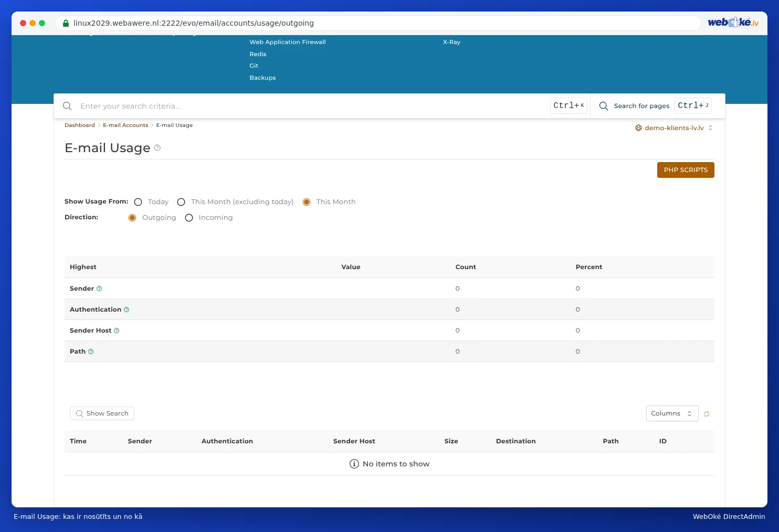Image resolution: width=779 pixels, height=532 pixels.
Task: Select the This Month radio button
Action: pyautogui.click(x=307, y=202)
